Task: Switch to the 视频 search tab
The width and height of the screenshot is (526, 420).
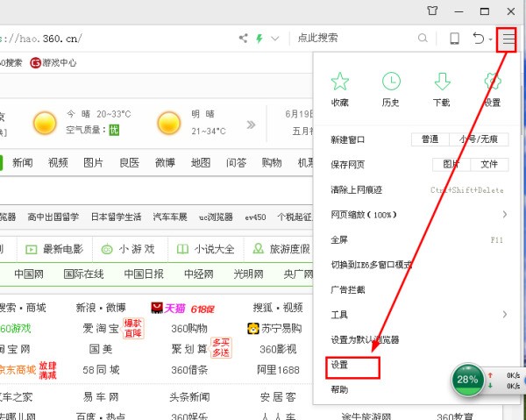Action: [x=58, y=163]
